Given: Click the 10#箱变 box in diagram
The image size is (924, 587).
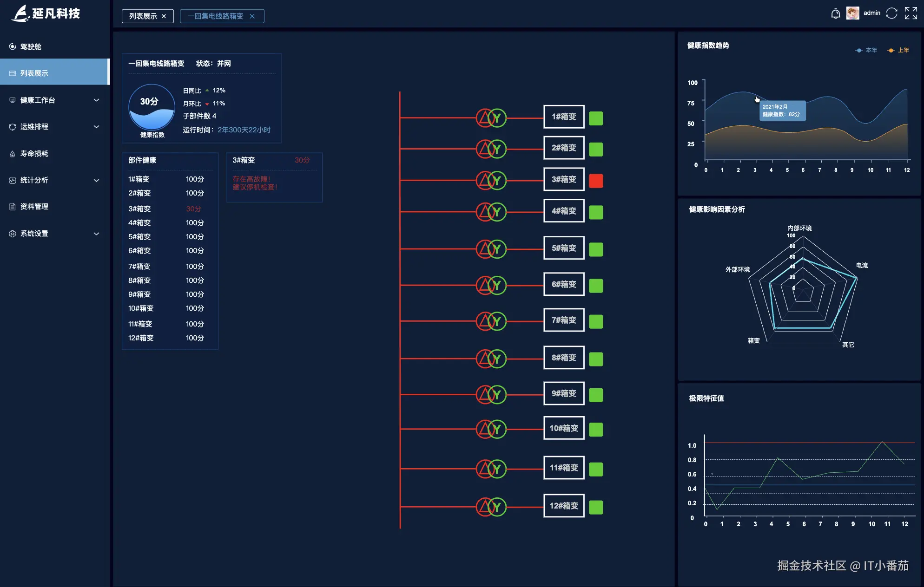Looking at the screenshot, I should pyautogui.click(x=564, y=428).
